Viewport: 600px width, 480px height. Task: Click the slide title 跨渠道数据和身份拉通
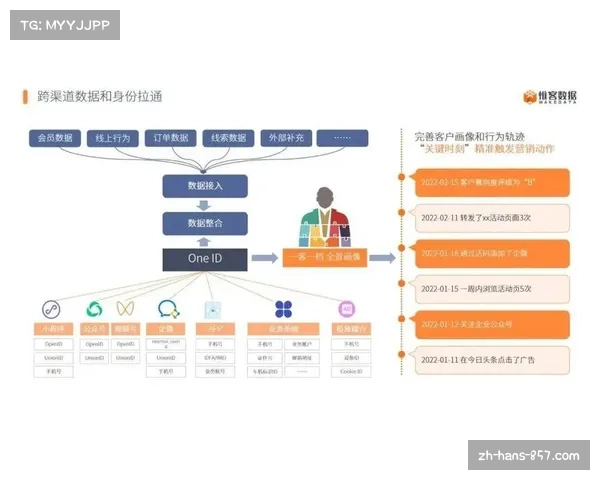[100, 96]
